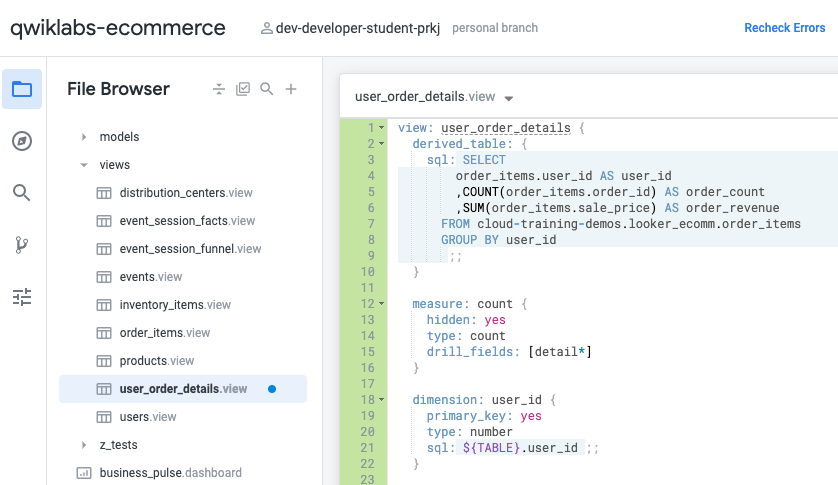Click line number 17 in the gutter
The image size is (838, 485).
pyautogui.click(x=368, y=383)
